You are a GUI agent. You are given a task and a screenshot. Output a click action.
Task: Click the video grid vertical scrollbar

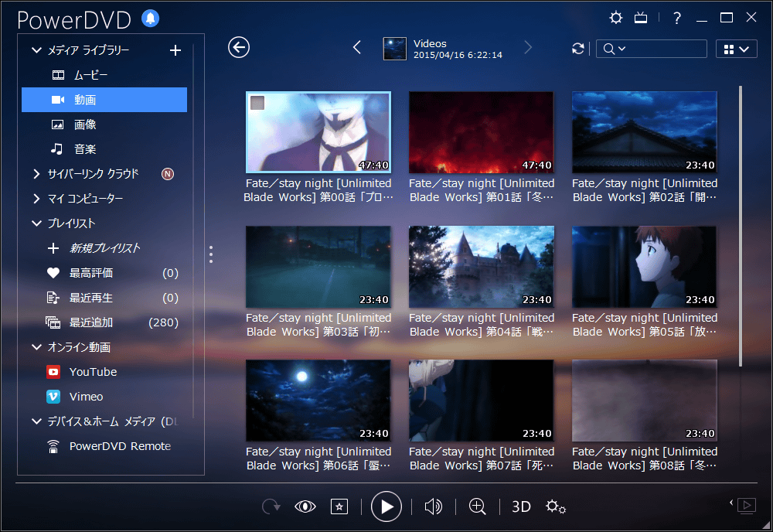(740, 227)
